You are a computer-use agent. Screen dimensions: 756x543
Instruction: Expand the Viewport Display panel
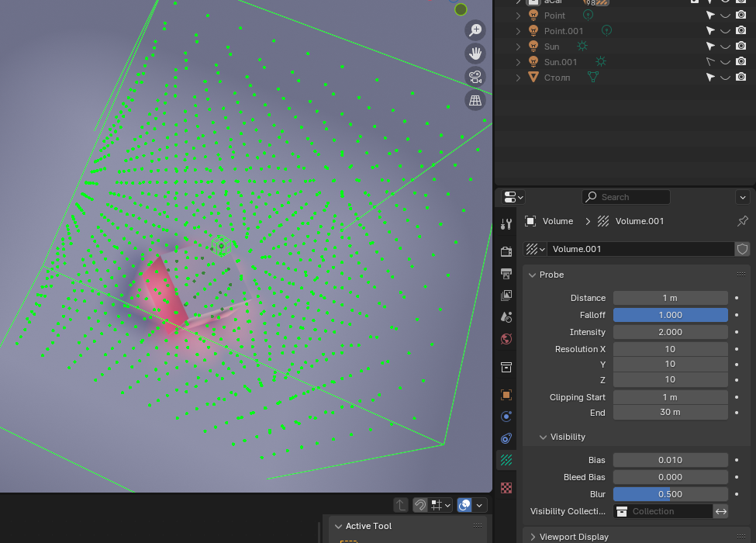point(532,537)
